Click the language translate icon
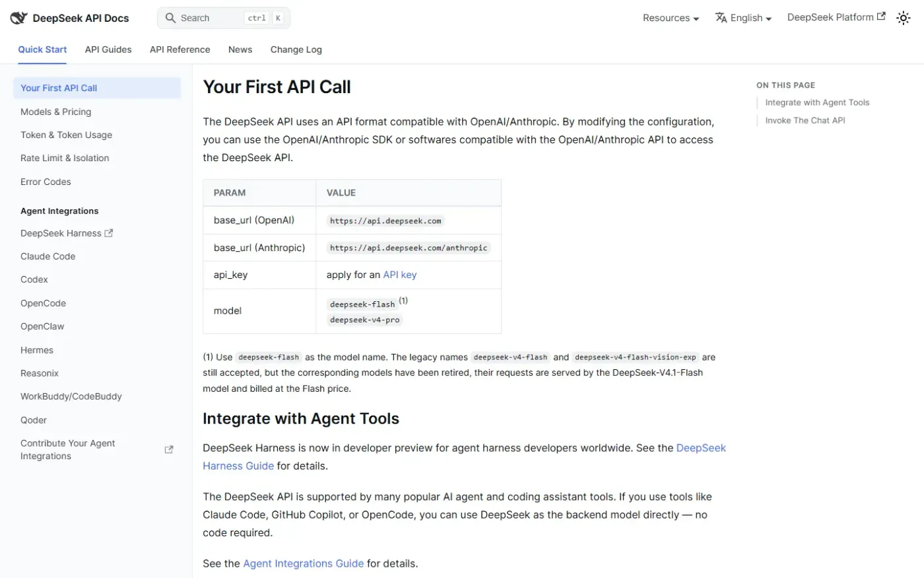924x578 pixels. tap(721, 18)
